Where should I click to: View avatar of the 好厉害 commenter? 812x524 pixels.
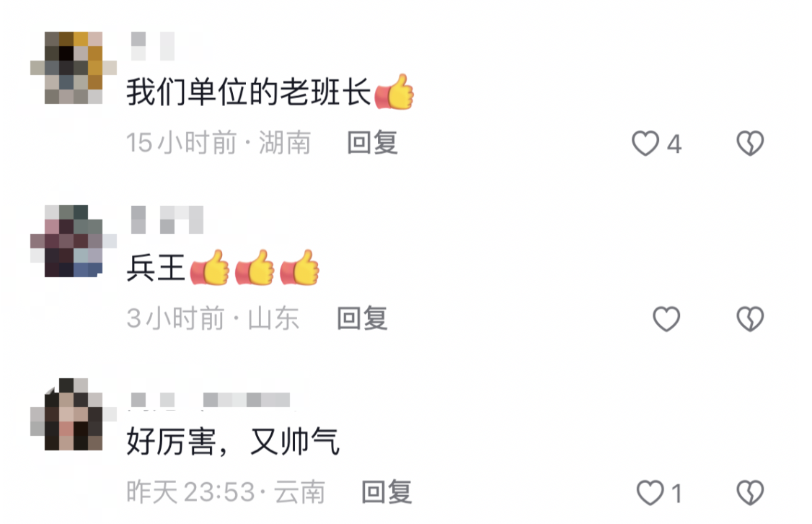(74, 414)
